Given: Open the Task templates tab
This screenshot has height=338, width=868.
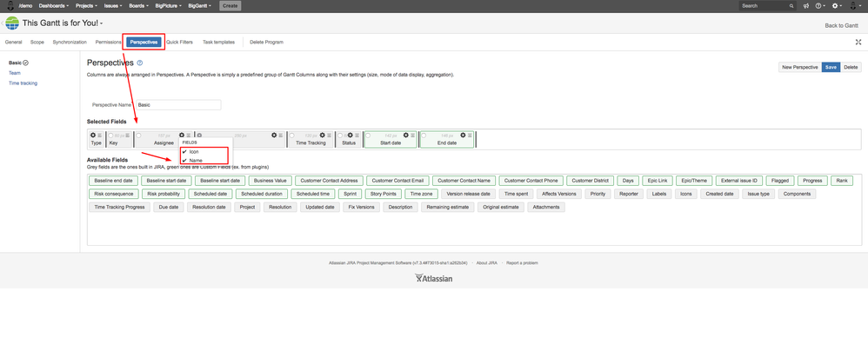Looking at the screenshot, I should [x=218, y=42].
